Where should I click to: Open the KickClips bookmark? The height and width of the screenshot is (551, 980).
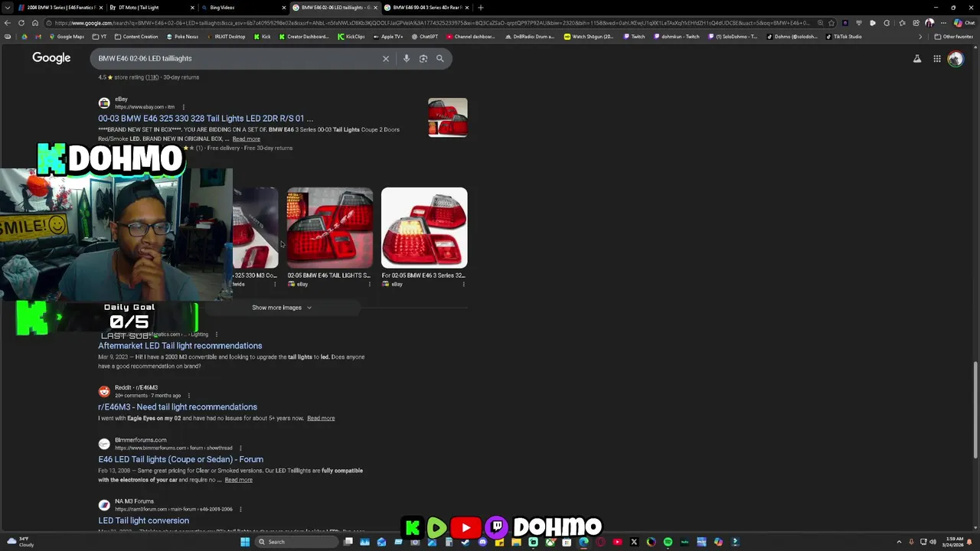[x=351, y=37]
